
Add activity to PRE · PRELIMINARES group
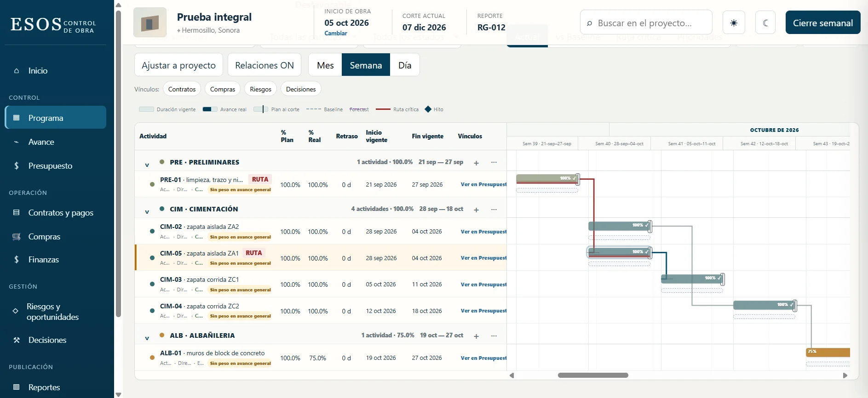tap(476, 163)
